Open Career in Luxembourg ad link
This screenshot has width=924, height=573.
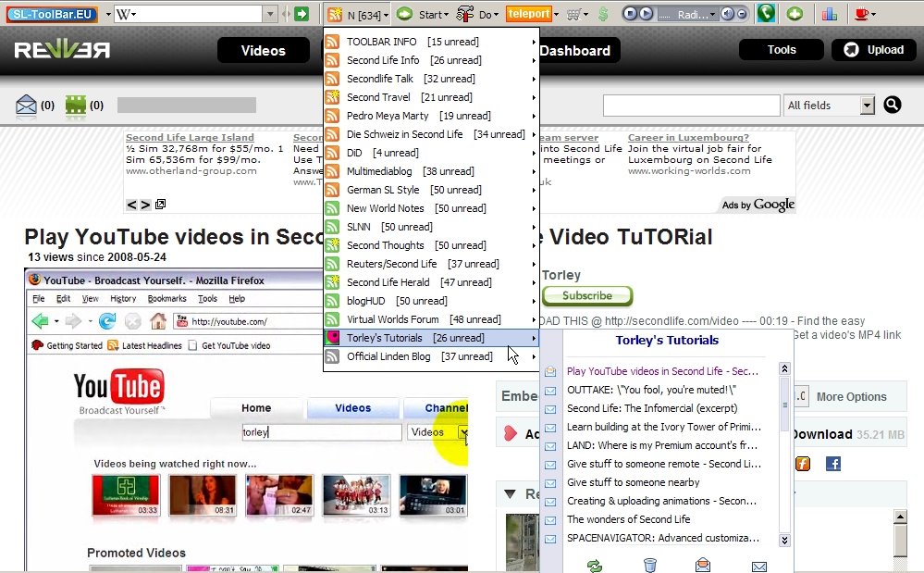point(688,137)
